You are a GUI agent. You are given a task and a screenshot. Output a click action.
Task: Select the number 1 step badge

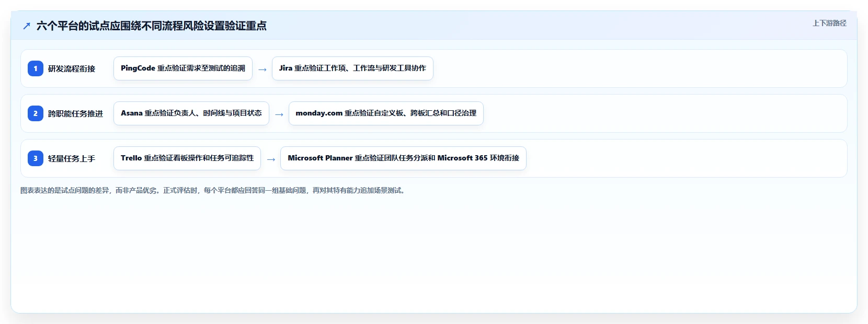point(36,68)
